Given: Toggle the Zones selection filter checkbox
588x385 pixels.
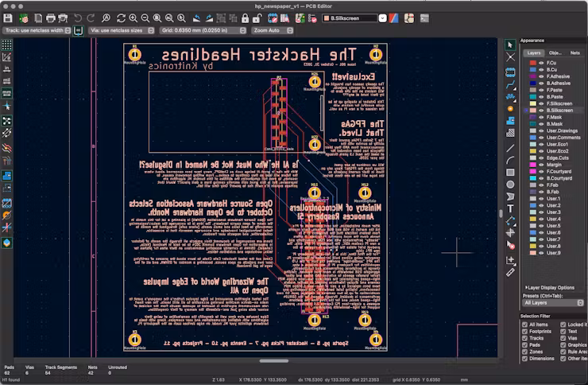Looking at the screenshot, I should (x=524, y=352).
